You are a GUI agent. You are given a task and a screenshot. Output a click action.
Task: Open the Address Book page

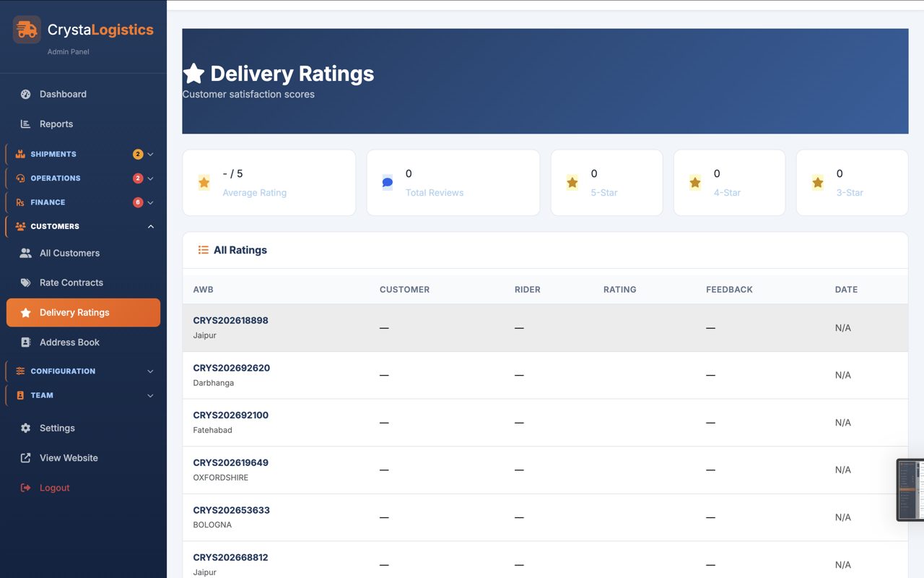point(83,342)
